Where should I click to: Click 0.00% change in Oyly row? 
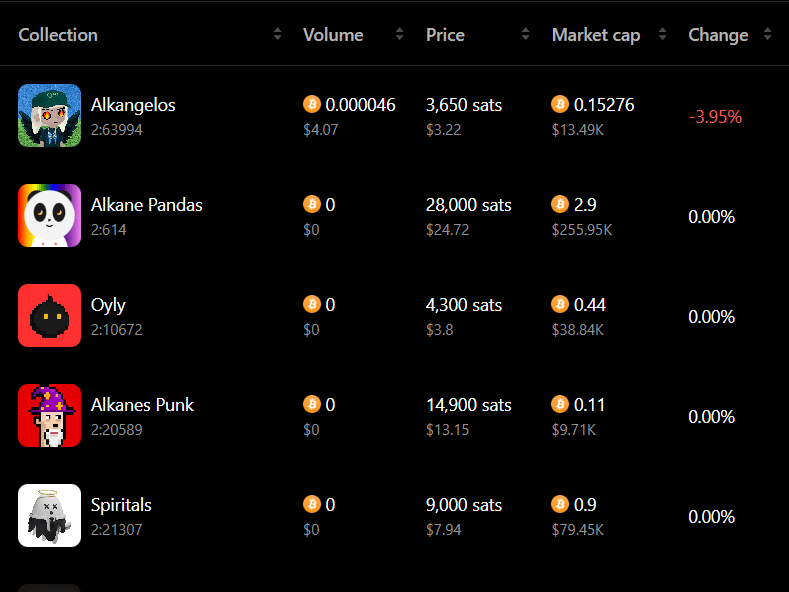(712, 317)
